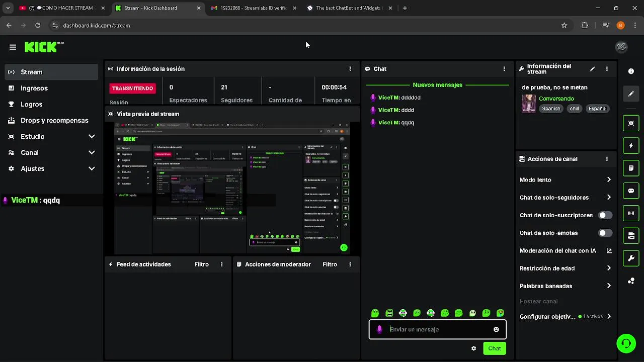Select Drops y recompensas in sidebar
Image resolution: width=644 pixels, height=362 pixels.
pyautogui.click(x=51, y=120)
